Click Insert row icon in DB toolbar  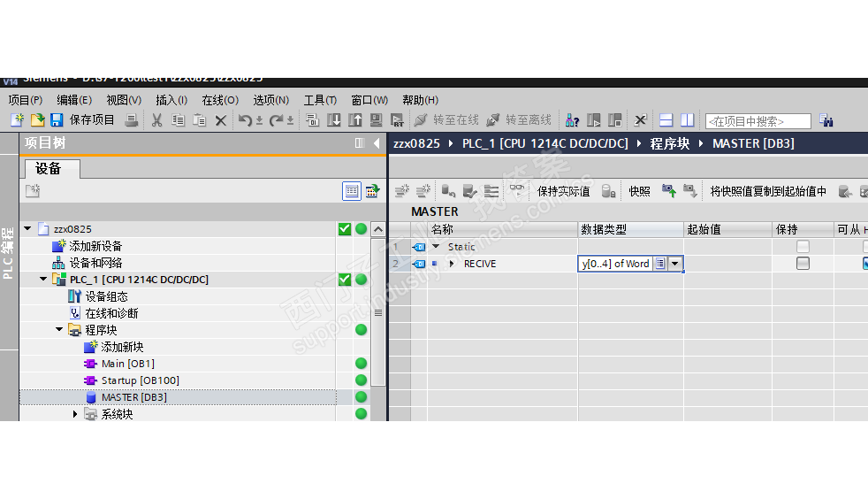point(402,191)
